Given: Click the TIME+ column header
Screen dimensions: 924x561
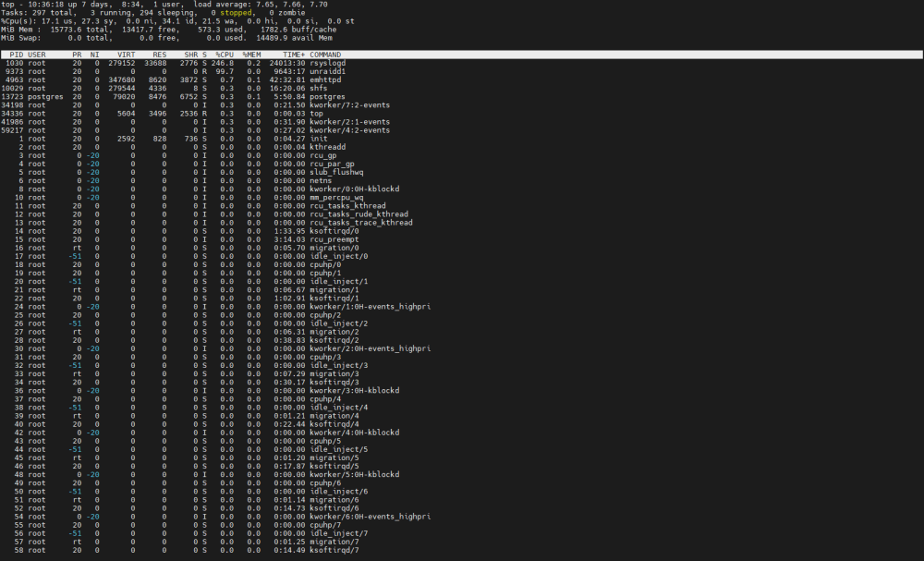Looking at the screenshot, I should tap(294, 55).
